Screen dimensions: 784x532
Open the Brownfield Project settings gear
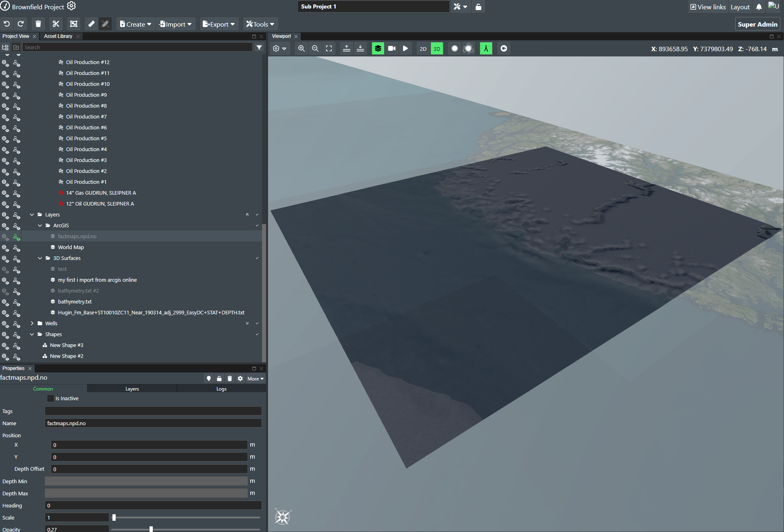(x=71, y=6)
